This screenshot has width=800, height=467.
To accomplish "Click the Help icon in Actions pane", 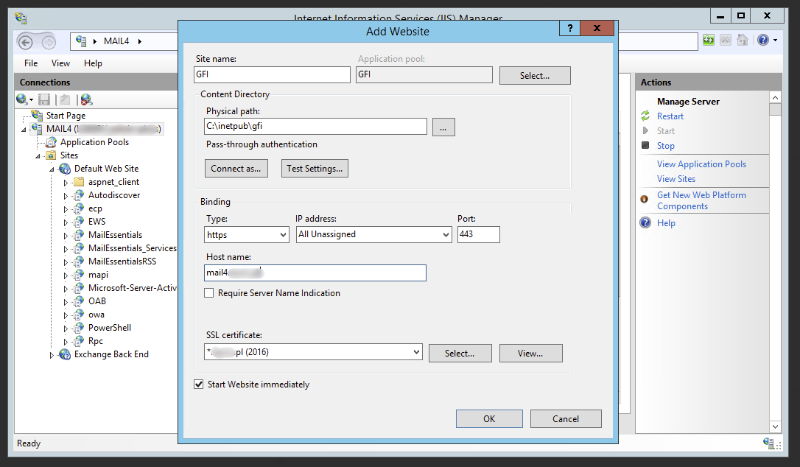I will point(646,223).
